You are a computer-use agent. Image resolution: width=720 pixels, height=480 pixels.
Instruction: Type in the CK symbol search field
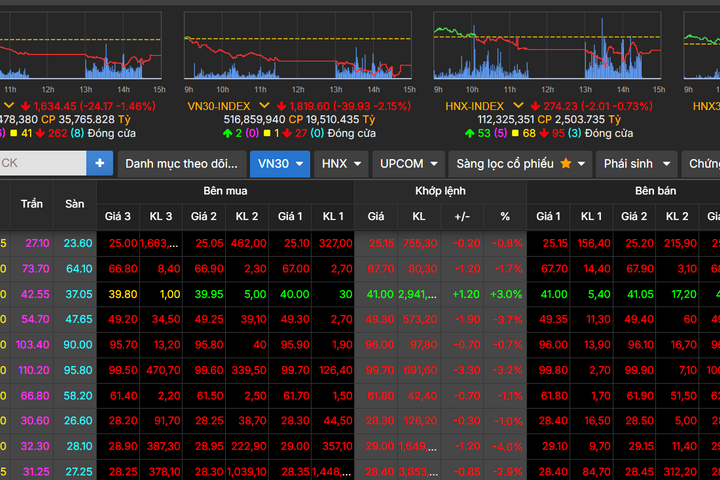click(x=40, y=163)
